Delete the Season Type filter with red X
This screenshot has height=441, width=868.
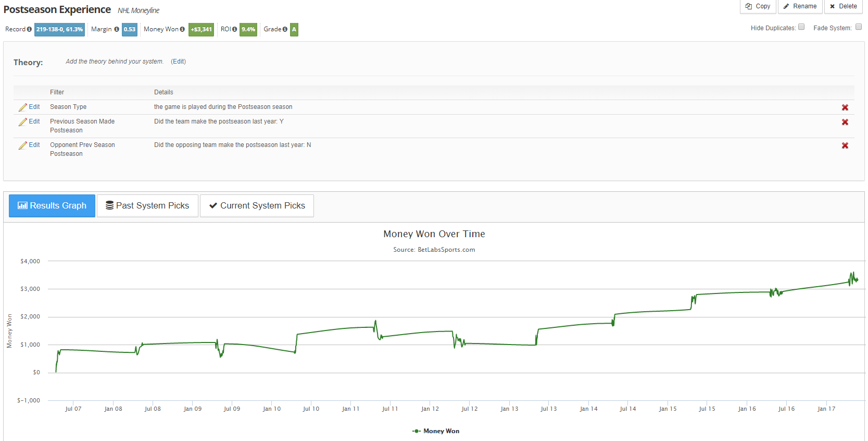point(845,107)
